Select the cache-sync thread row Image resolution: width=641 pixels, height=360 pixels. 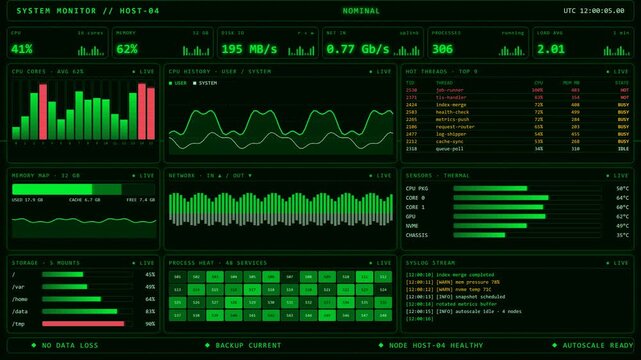pyautogui.click(x=517, y=142)
